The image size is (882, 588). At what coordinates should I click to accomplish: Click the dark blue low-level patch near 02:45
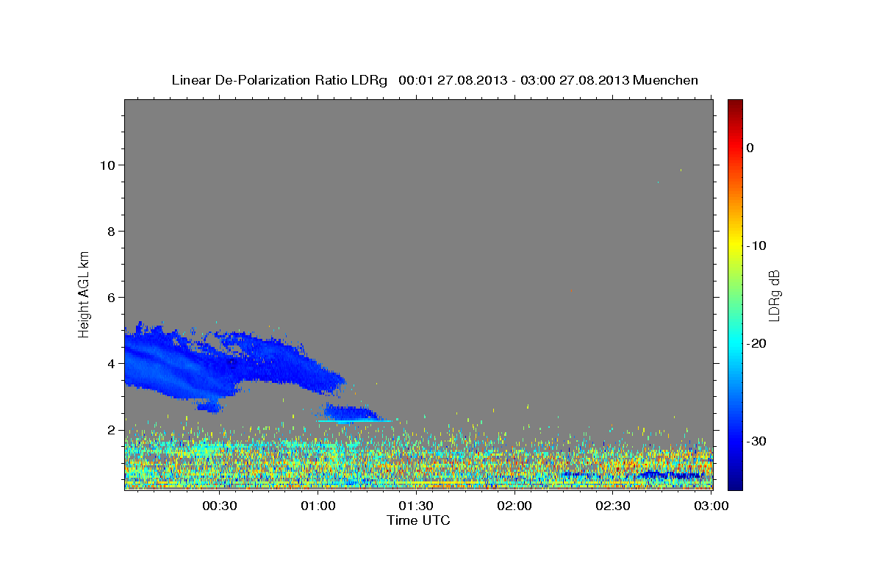click(x=670, y=476)
